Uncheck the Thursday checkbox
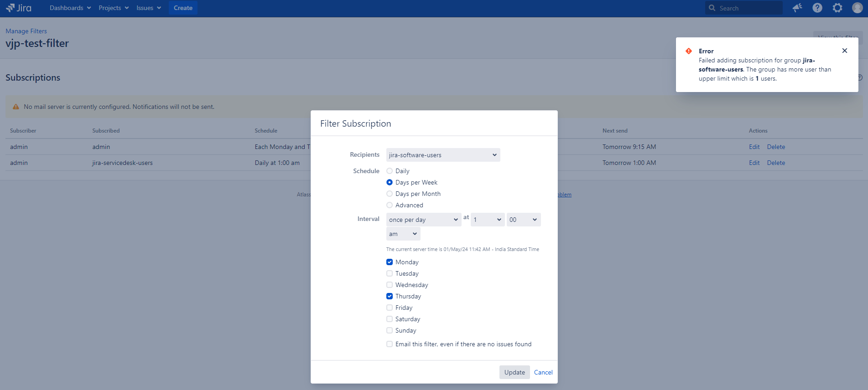868x390 pixels. 390,296
